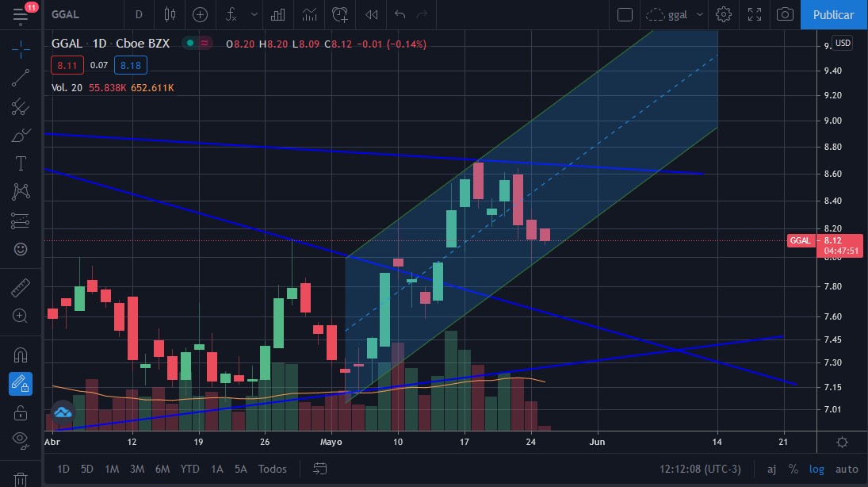This screenshot has height=487, width=868.
Task: Select the Todos date range
Action: (273, 470)
